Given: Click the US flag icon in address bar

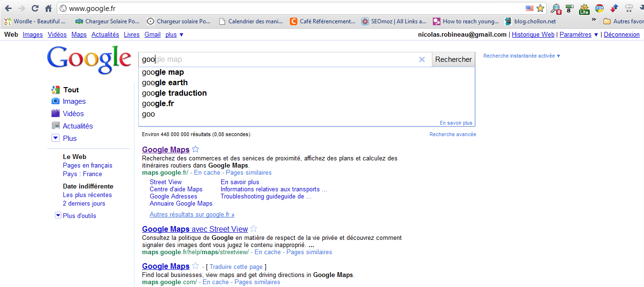Looking at the screenshot, I should tap(530, 8).
